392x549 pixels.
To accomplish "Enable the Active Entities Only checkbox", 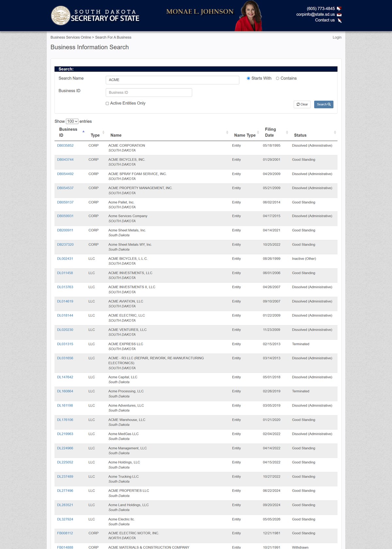I will (107, 103).
